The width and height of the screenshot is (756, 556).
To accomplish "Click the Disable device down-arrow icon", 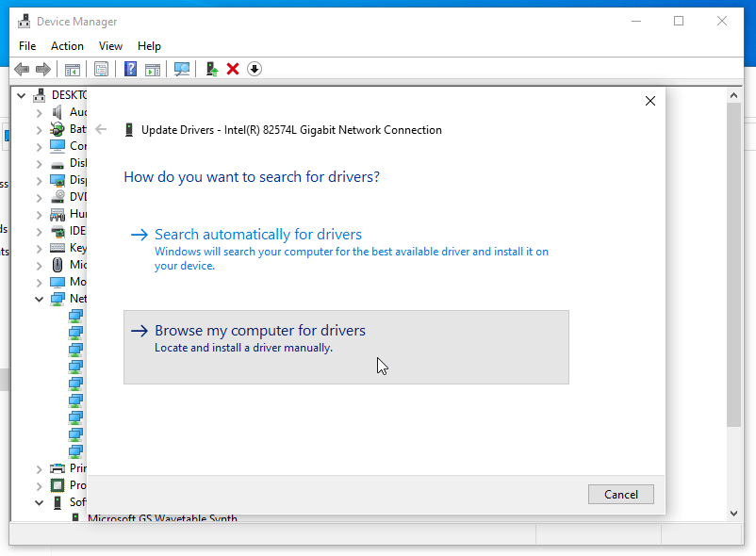I will click(255, 70).
